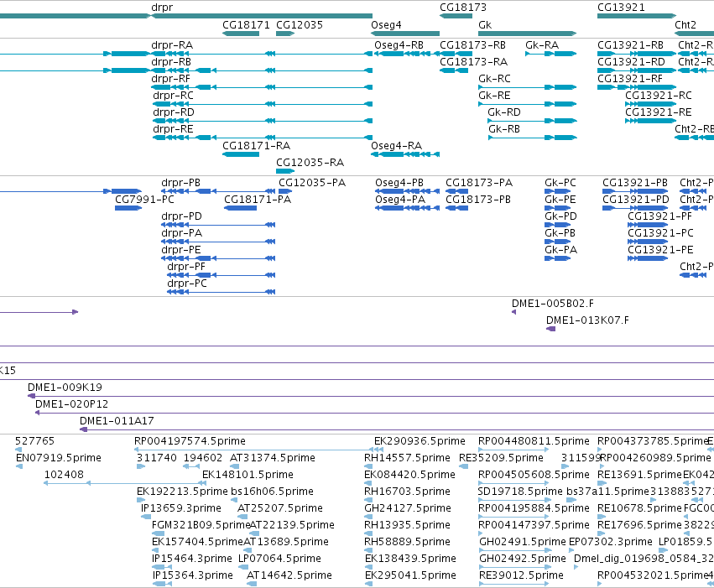
Task: Select the CG13921-RC transcript label
Action: pyautogui.click(x=659, y=96)
